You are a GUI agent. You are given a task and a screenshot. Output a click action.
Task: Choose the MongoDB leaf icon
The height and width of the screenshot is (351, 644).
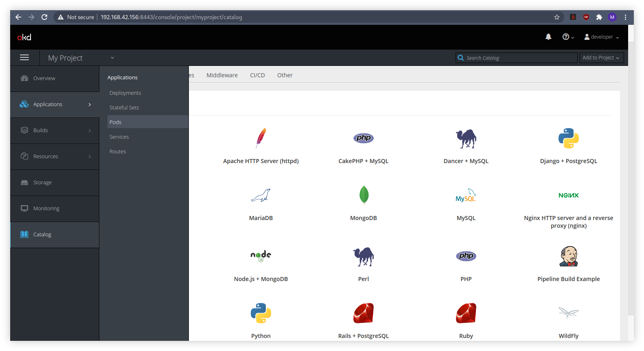coord(364,195)
